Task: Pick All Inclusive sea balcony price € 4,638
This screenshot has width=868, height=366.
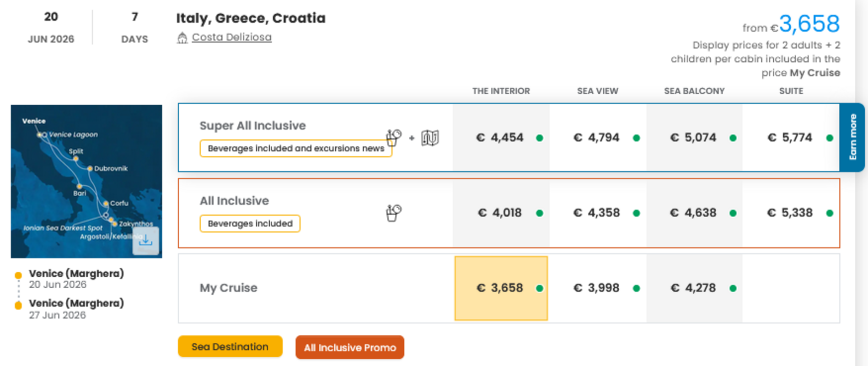Action: [693, 213]
